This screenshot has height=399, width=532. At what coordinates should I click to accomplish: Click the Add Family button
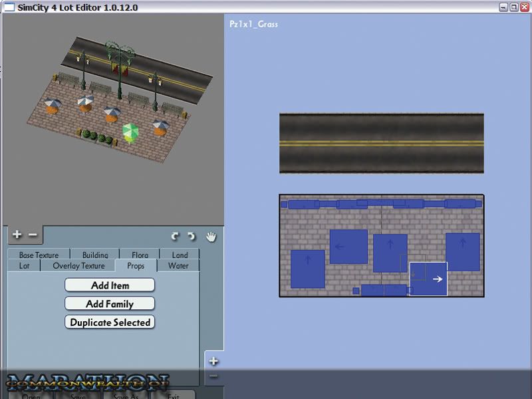click(x=110, y=304)
